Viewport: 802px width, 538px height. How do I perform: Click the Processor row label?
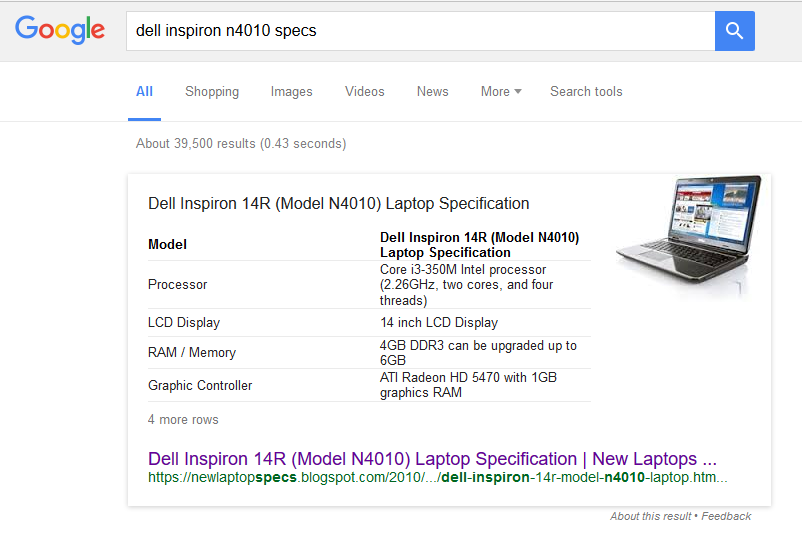177,285
